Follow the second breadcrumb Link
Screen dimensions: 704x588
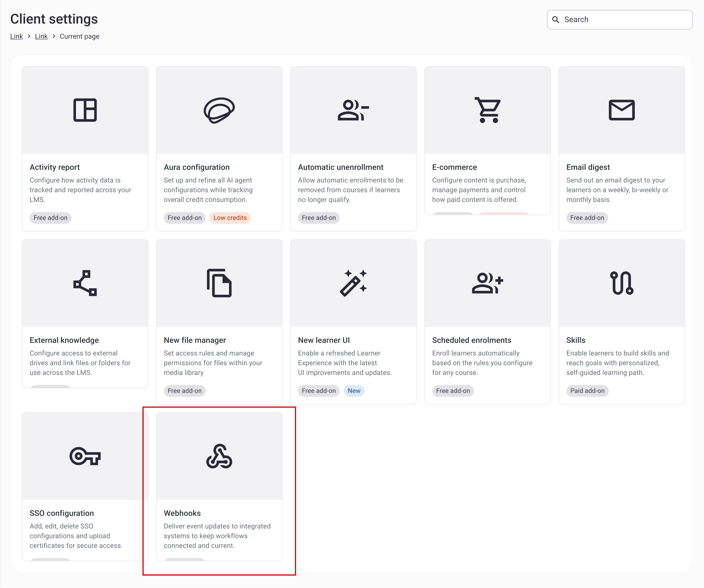click(41, 36)
